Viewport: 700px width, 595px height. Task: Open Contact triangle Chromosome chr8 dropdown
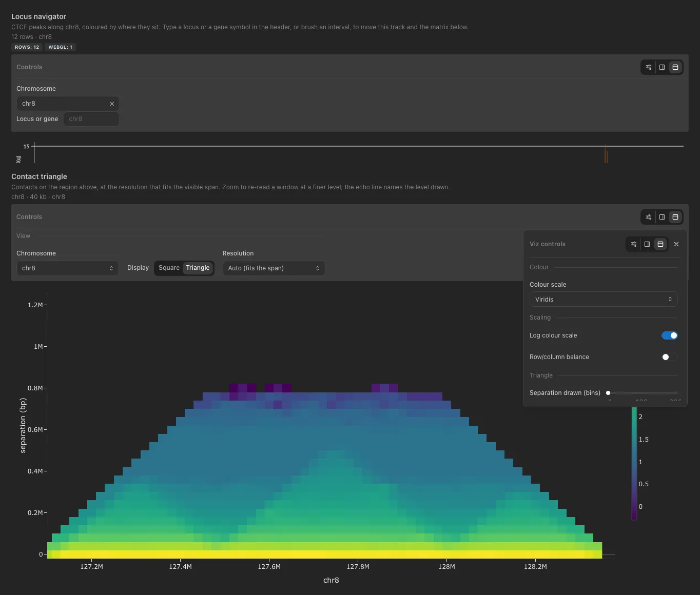pyautogui.click(x=68, y=268)
